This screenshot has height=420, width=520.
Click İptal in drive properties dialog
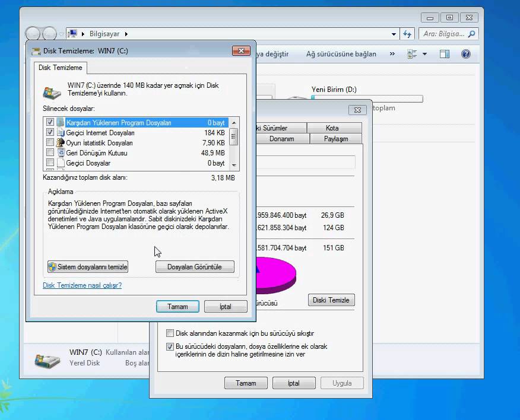coord(293,383)
